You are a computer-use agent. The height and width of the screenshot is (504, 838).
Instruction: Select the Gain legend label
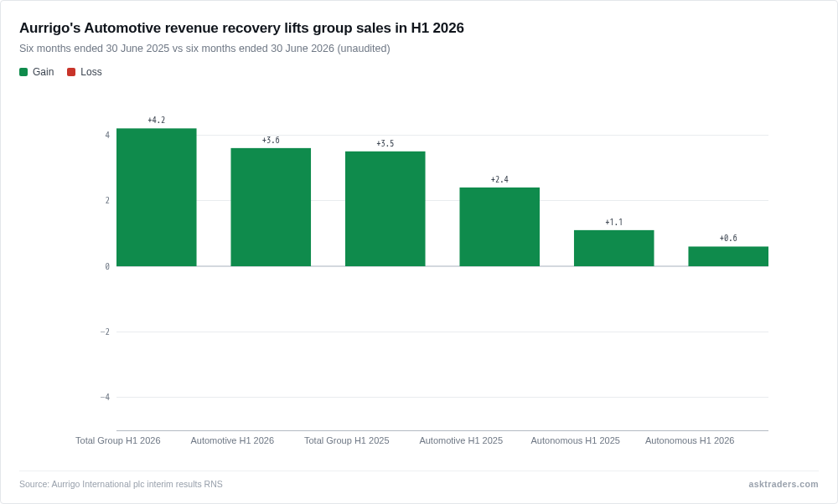point(44,72)
